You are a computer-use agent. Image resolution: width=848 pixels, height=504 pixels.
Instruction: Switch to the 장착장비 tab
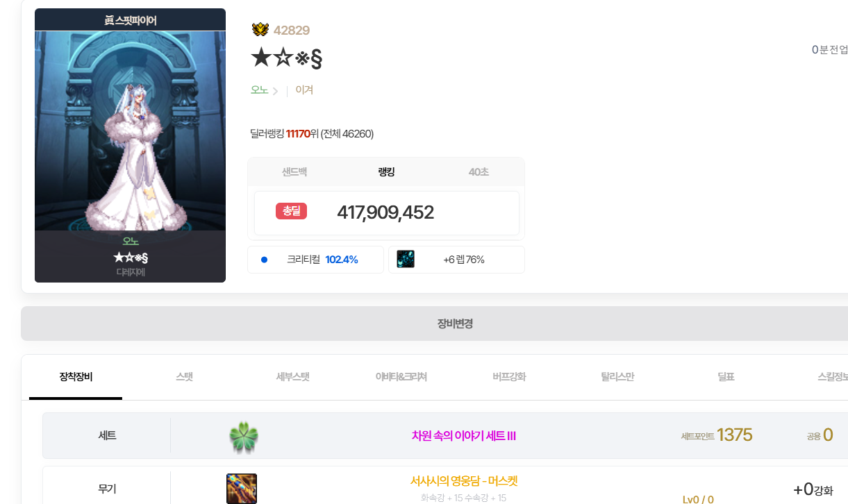(x=76, y=377)
